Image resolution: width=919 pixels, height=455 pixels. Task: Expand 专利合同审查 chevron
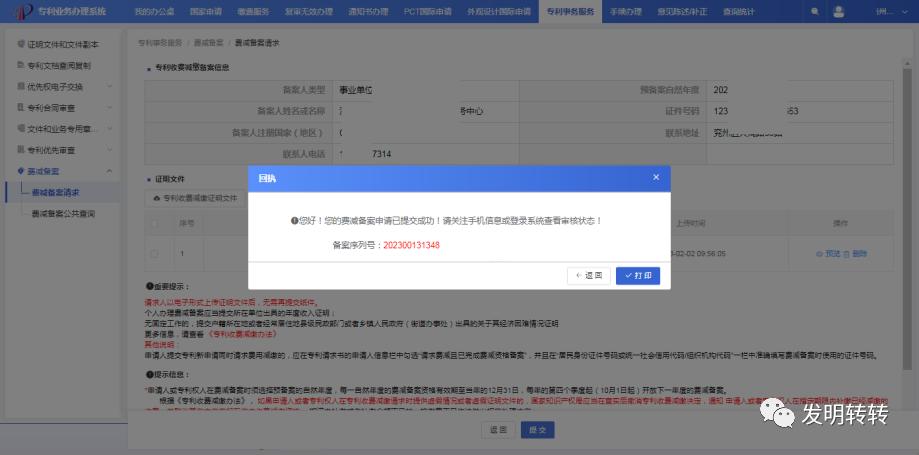[x=110, y=108]
